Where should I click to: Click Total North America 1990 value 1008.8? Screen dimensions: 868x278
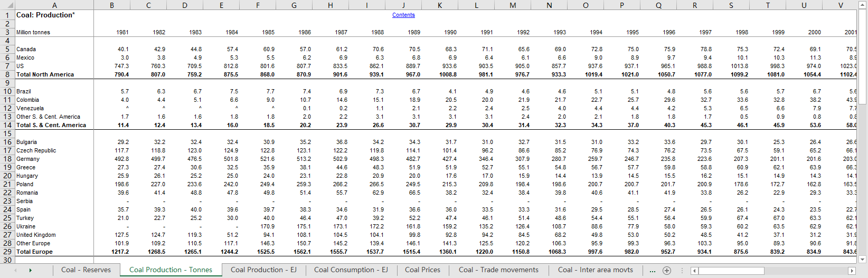click(x=448, y=74)
